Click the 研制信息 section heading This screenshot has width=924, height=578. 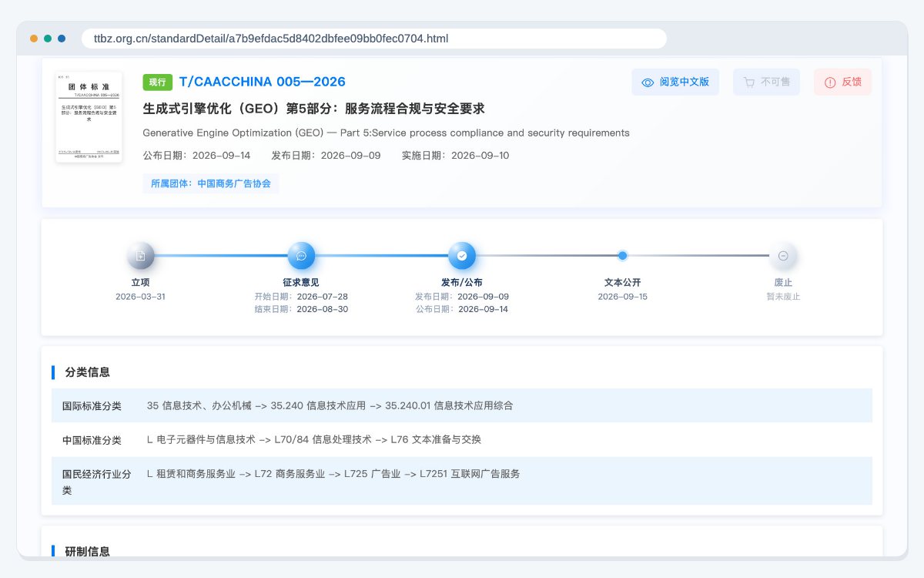pos(88,551)
